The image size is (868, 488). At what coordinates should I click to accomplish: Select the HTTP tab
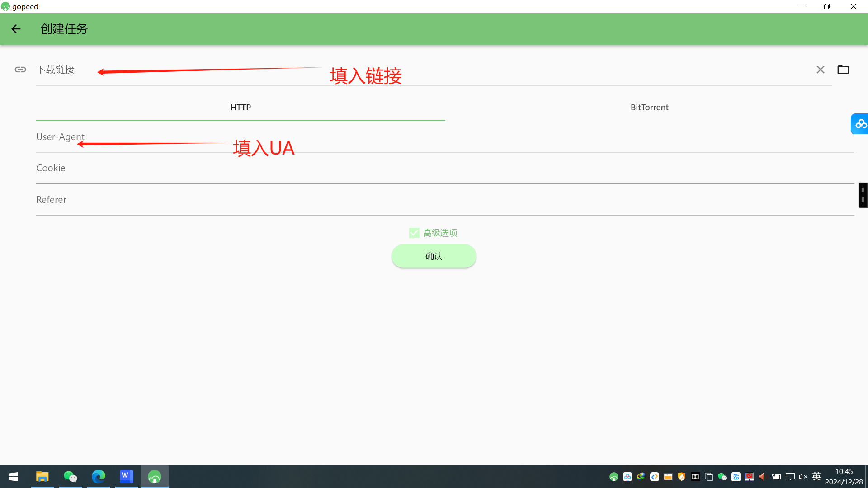tap(241, 107)
